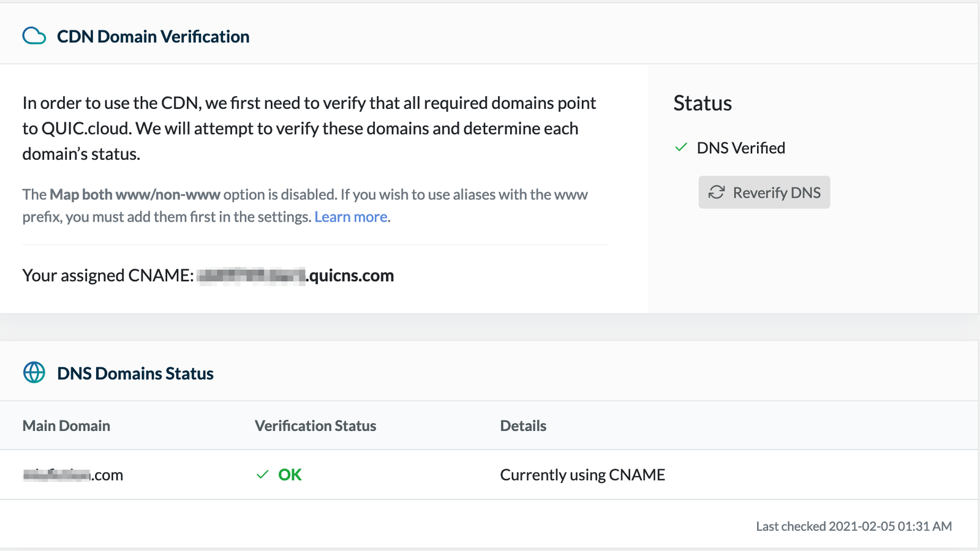Click the green OK verification status text
The width and height of the screenshot is (980, 551).
(290, 474)
